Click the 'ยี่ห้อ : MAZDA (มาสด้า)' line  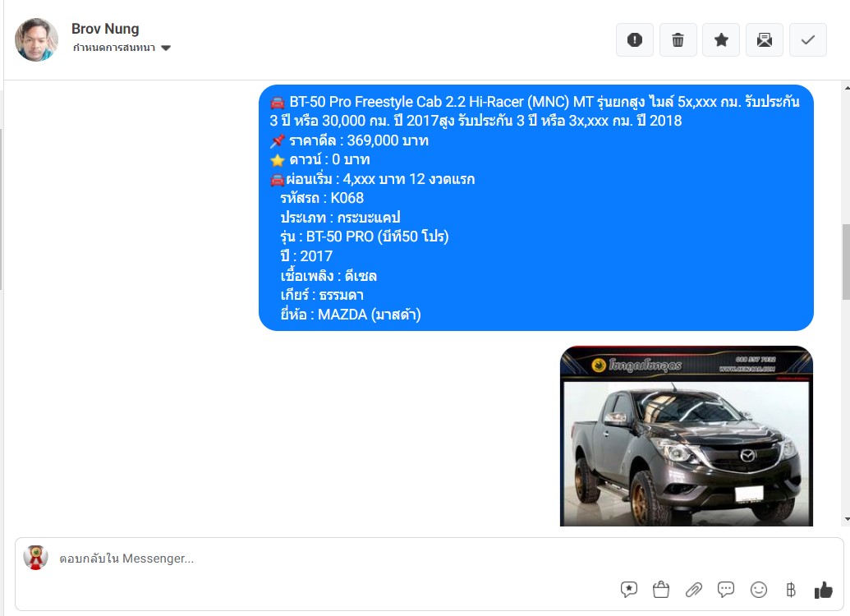click(351, 315)
